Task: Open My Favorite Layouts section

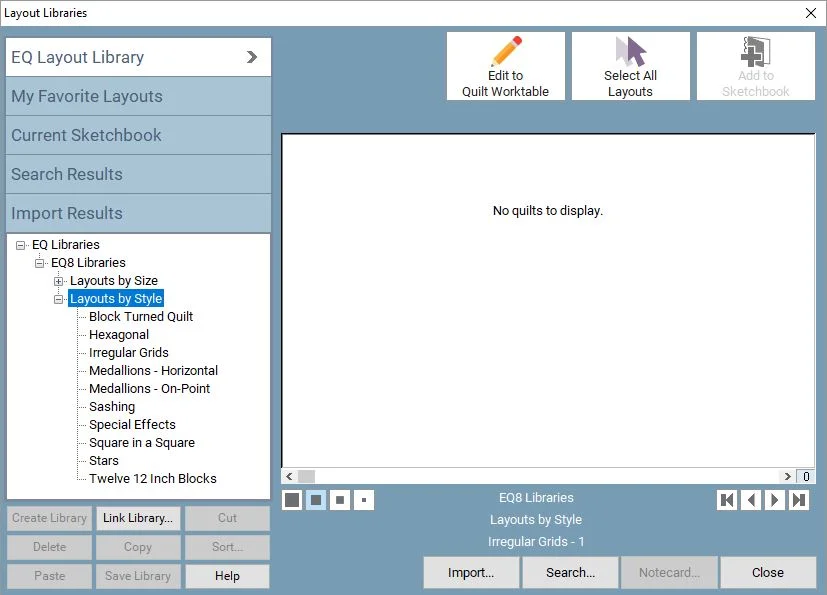Action: pyautogui.click(x=138, y=96)
